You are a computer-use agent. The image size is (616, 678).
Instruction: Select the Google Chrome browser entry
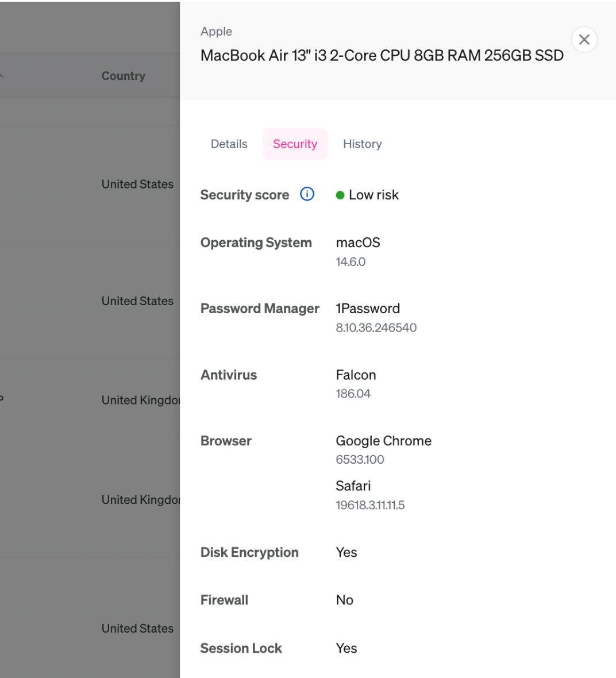[x=383, y=441]
